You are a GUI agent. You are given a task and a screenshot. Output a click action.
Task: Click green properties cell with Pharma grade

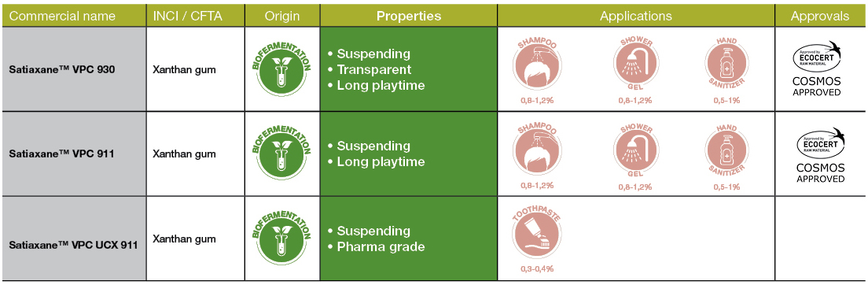point(409,239)
